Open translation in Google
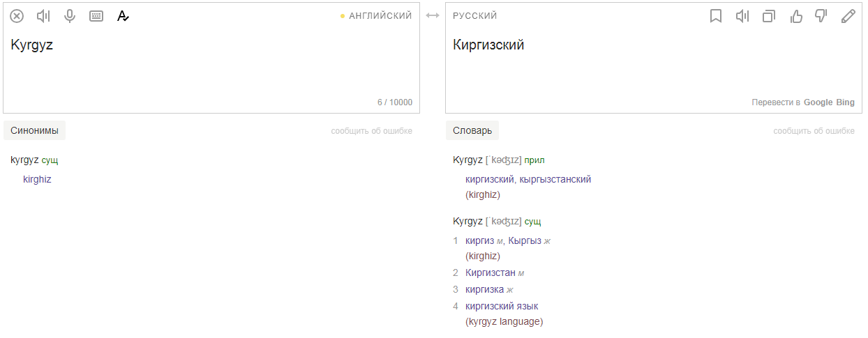The image size is (868, 338). point(818,102)
